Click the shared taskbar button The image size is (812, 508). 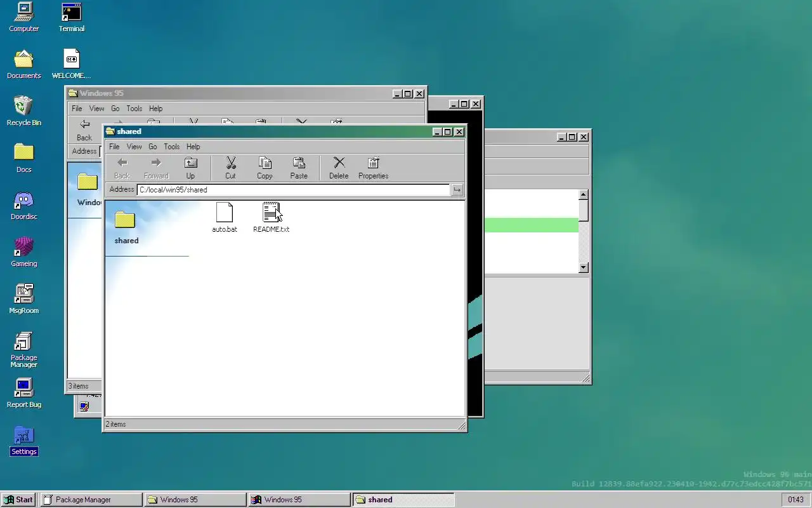(403, 500)
